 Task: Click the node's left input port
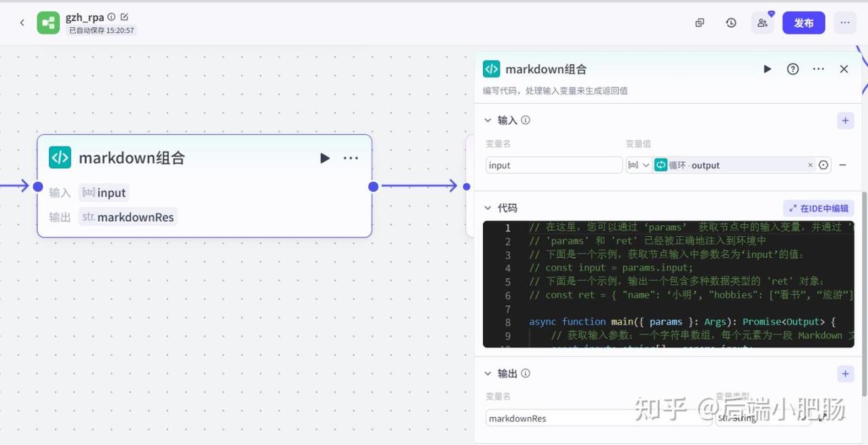[x=38, y=187]
